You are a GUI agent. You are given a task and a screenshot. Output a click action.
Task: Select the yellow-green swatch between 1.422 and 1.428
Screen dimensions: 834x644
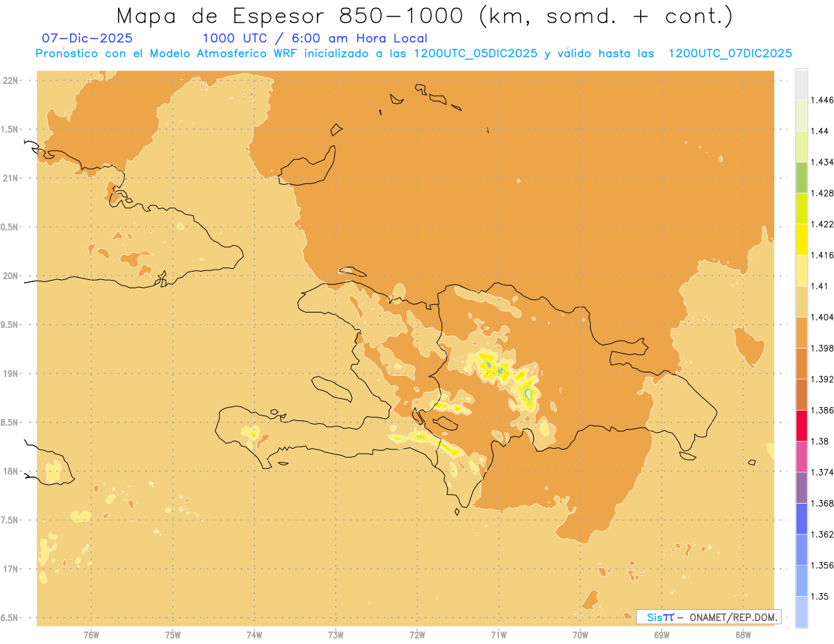pyautogui.click(x=801, y=208)
